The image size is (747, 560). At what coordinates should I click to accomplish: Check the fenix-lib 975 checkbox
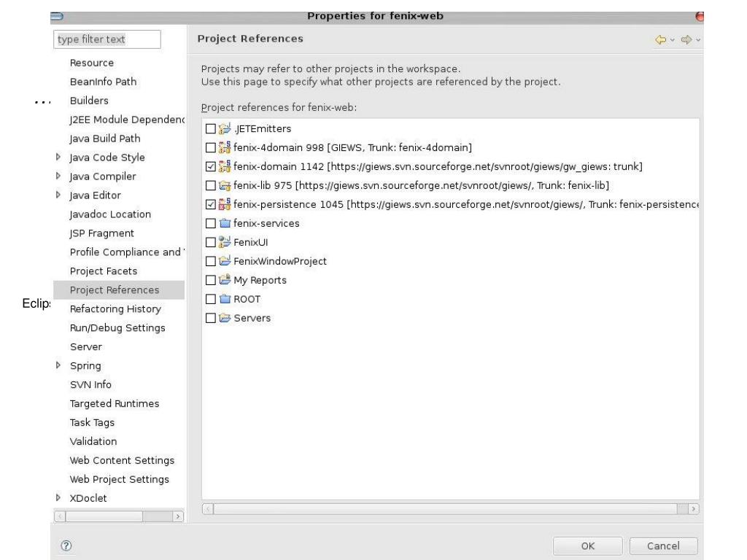tap(211, 185)
